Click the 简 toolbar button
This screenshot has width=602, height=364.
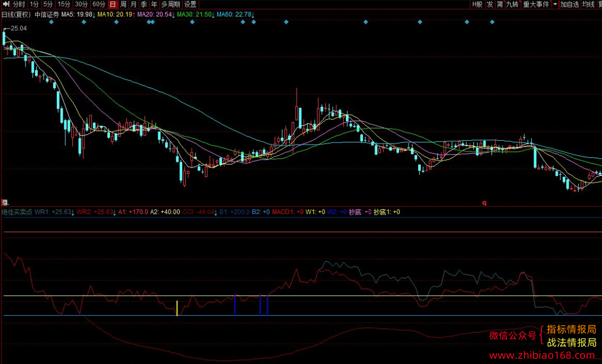tap(500, 4)
